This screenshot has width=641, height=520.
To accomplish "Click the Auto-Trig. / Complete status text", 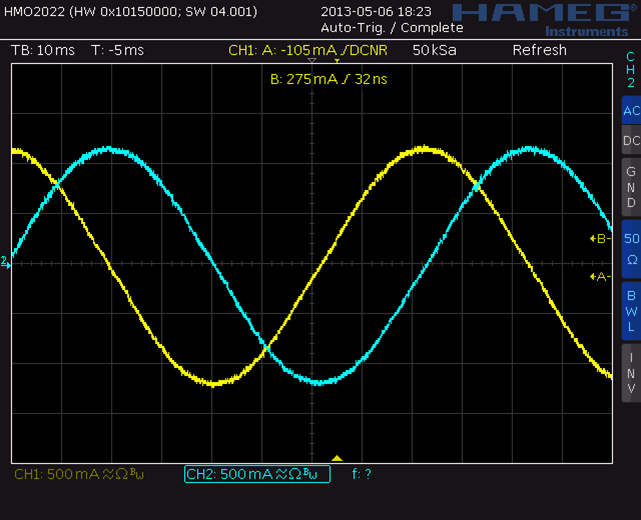I will click(x=378, y=27).
